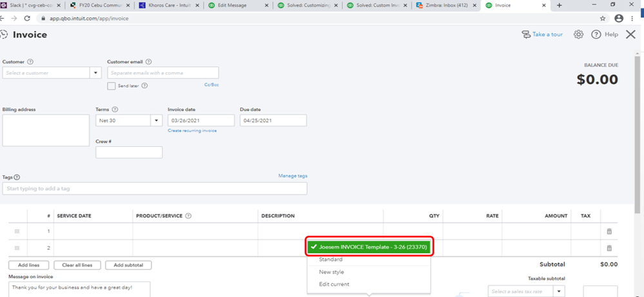Click the page vertical scrollbar
The image size is (644, 297).
tap(637, 135)
